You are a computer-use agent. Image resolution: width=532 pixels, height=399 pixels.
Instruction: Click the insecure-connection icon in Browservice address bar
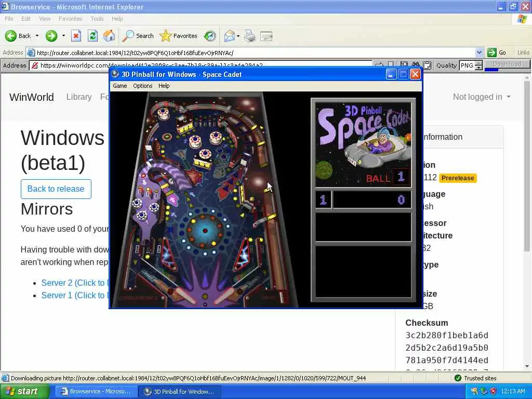pos(35,65)
